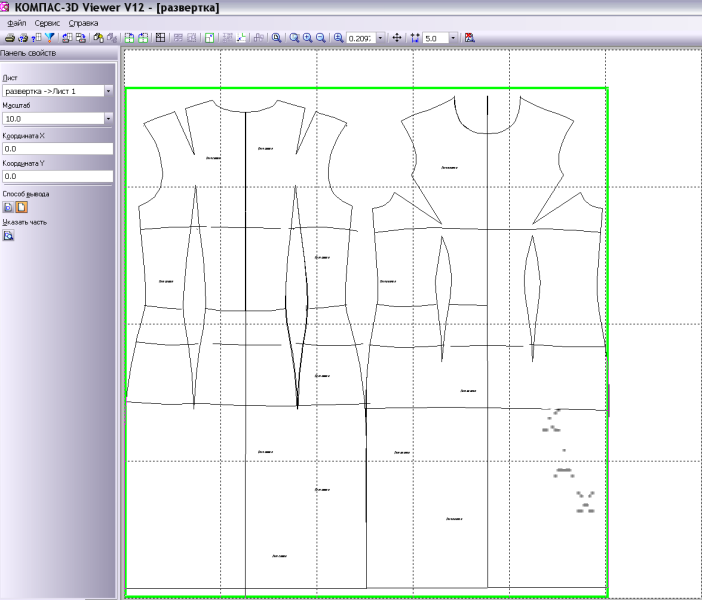Screen dimensions: 702x600
Task: Click the zoom out magnifier icon
Action: (320, 37)
